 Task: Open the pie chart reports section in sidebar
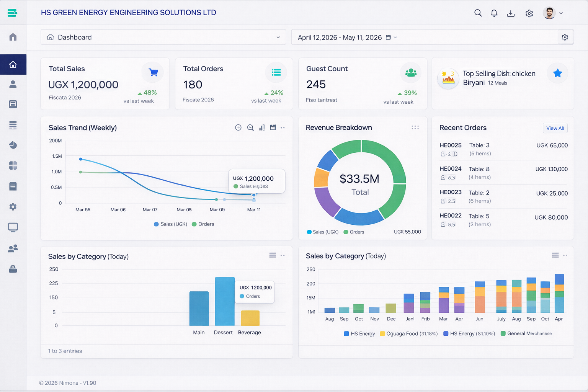[x=13, y=145]
